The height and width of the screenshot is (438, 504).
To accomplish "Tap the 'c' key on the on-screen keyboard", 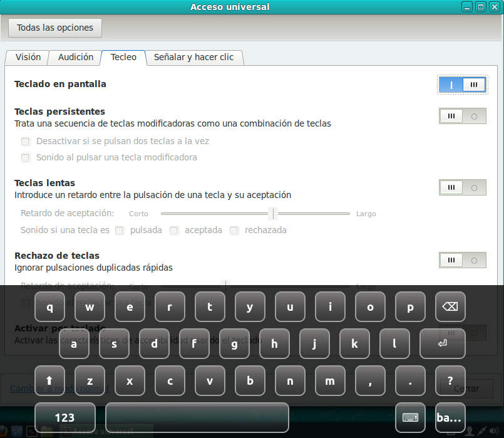I will (170, 380).
